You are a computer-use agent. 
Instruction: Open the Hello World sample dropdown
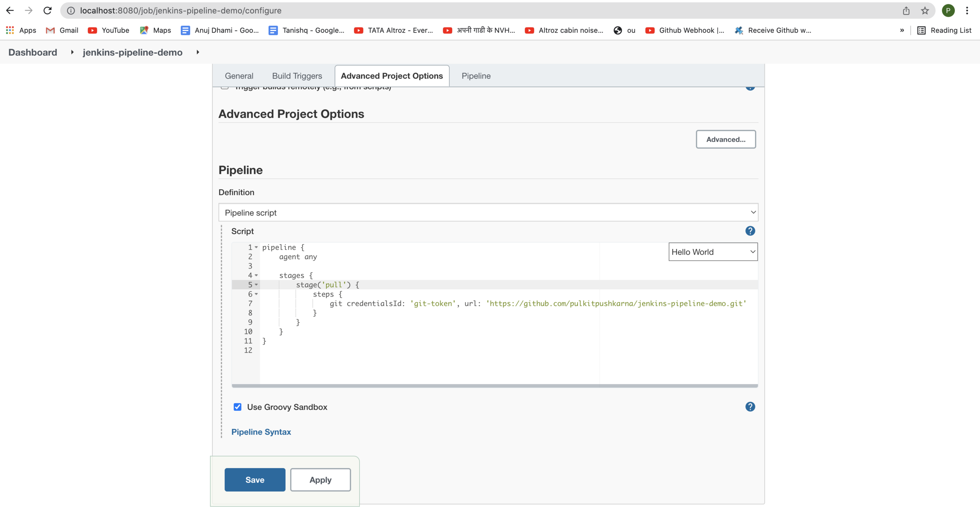point(713,252)
